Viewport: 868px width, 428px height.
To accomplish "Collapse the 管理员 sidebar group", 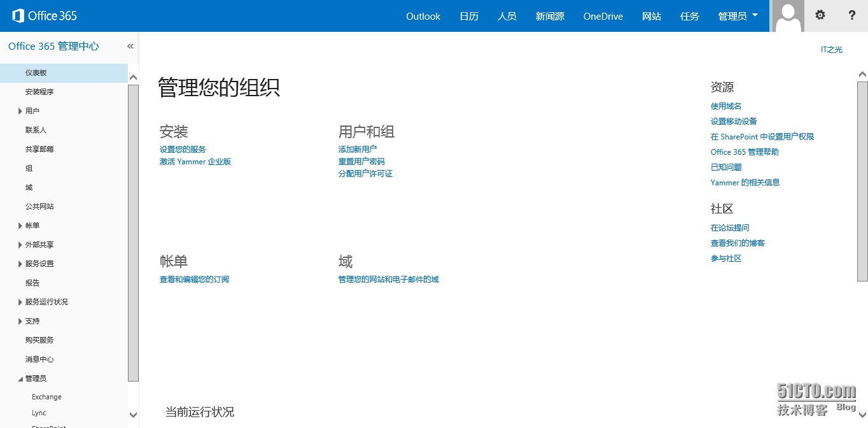I will point(20,379).
